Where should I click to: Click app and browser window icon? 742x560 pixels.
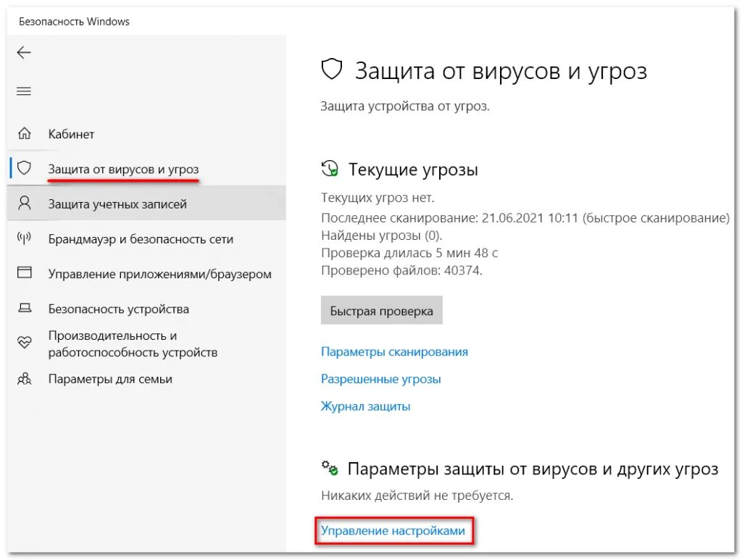point(24,272)
